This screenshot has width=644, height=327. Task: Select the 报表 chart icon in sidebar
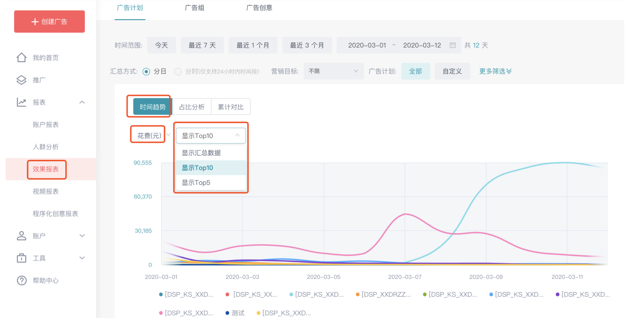21,102
